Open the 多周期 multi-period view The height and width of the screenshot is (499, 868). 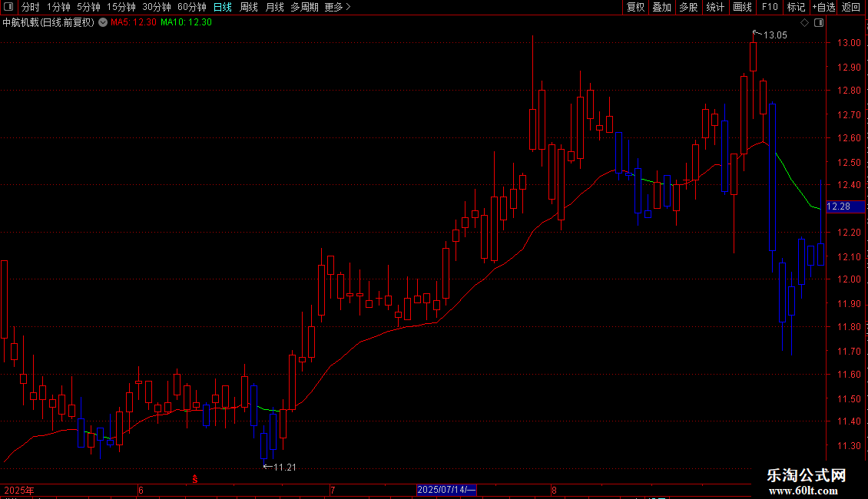click(x=304, y=7)
